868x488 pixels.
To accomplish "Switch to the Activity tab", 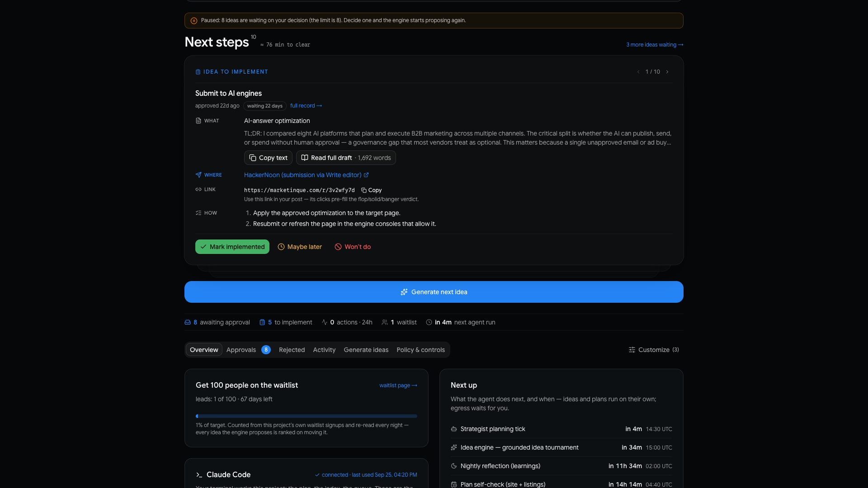I will pyautogui.click(x=324, y=350).
